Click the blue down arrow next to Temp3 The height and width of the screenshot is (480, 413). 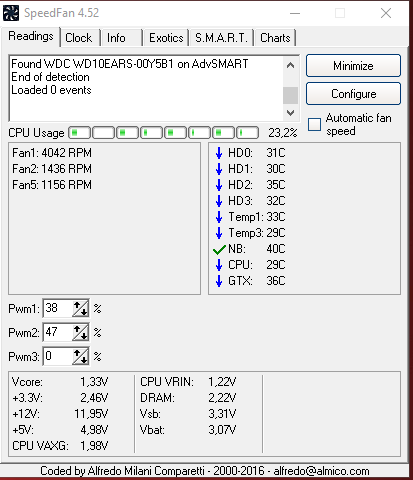pos(219,233)
